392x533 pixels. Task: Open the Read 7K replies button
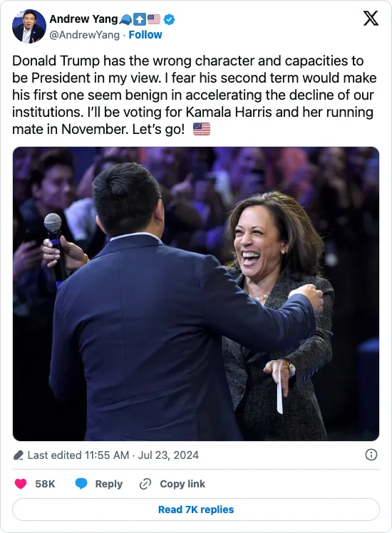[196, 509]
